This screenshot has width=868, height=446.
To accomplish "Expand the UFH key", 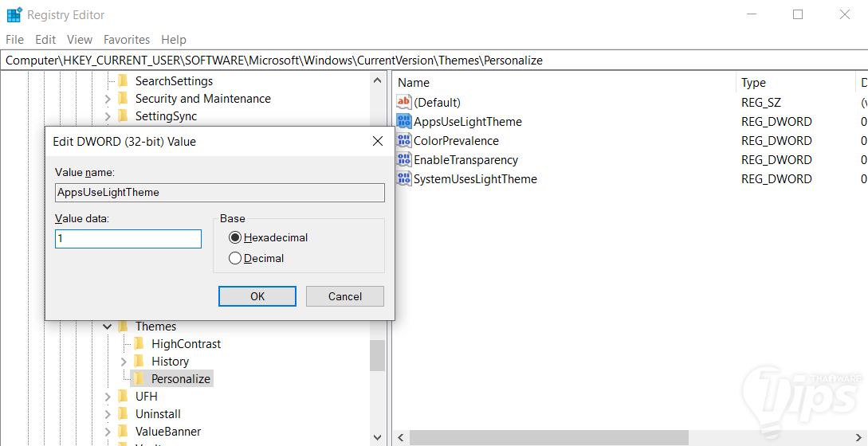I will tap(108, 397).
